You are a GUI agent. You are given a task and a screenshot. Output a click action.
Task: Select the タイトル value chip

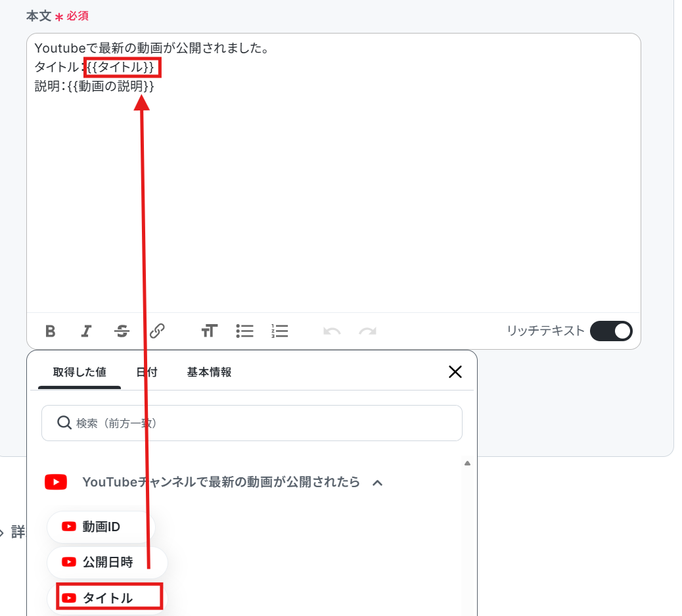pyautogui.click(x=108, y=598)
